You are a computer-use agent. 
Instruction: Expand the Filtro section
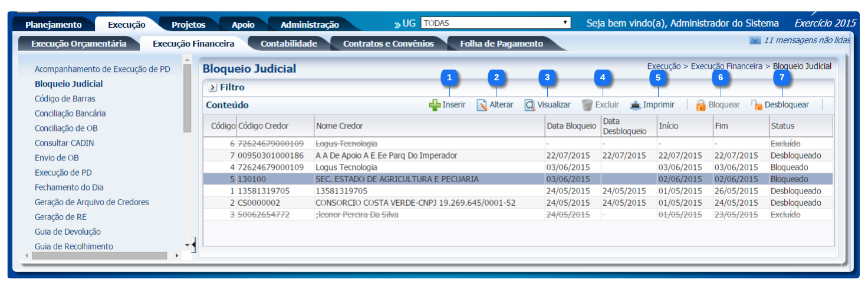[x=213, y=87]
